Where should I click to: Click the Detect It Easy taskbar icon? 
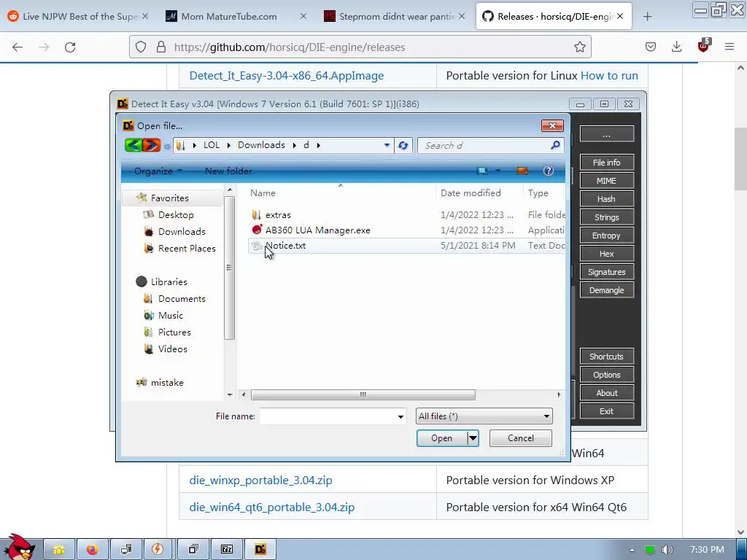[260, 549]
